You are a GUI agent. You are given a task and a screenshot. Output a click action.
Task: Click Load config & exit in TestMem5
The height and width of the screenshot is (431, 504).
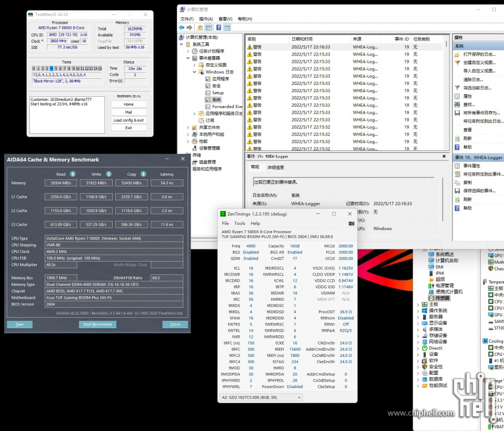click(x=129, y=120)
